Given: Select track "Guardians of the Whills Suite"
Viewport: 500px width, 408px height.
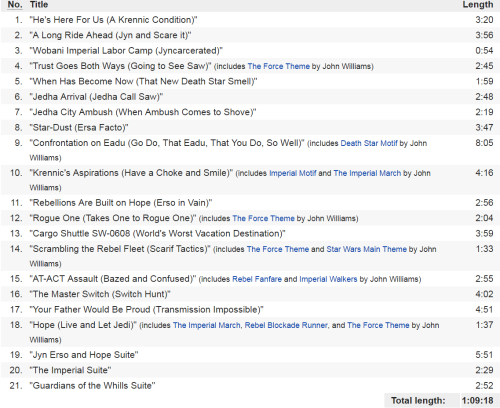Looking at the screenshot, I should click(x=250, y=386).
